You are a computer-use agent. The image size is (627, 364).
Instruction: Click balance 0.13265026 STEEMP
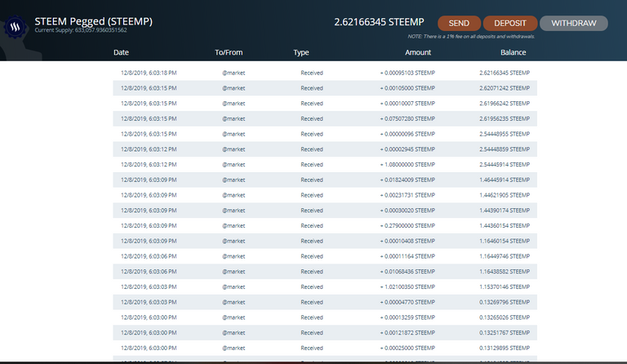505,317
